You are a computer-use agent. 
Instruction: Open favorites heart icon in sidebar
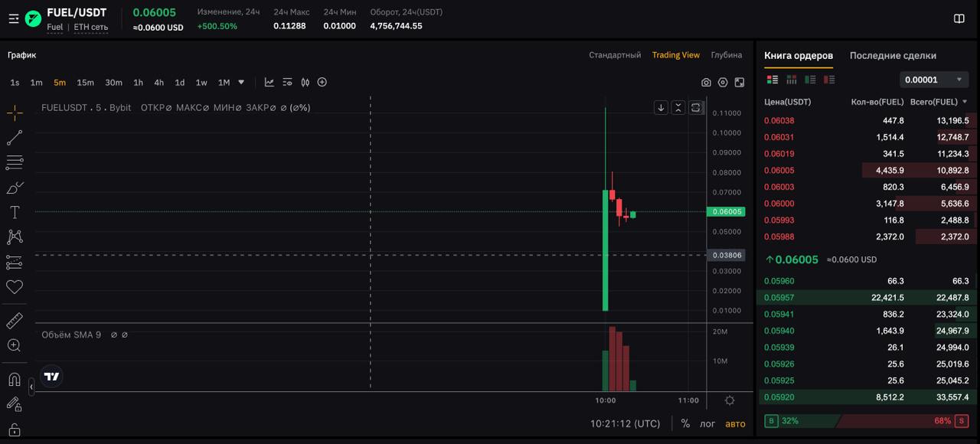(15, 286)
